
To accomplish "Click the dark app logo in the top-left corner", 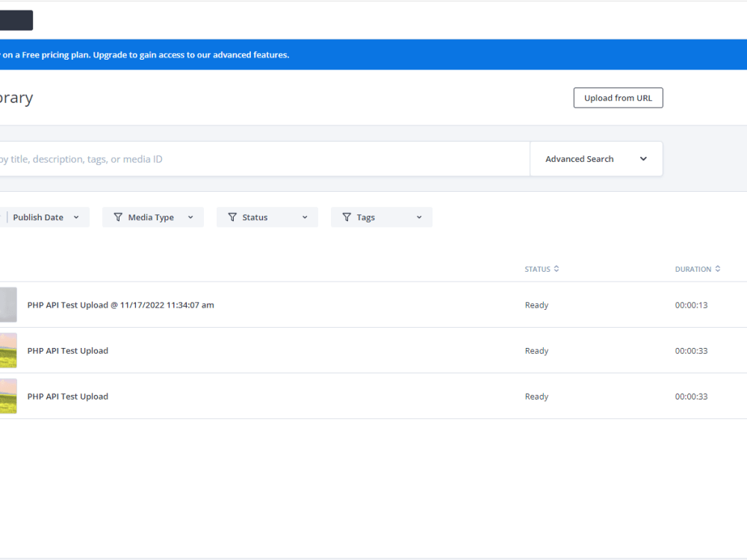I will pos(15,20).
